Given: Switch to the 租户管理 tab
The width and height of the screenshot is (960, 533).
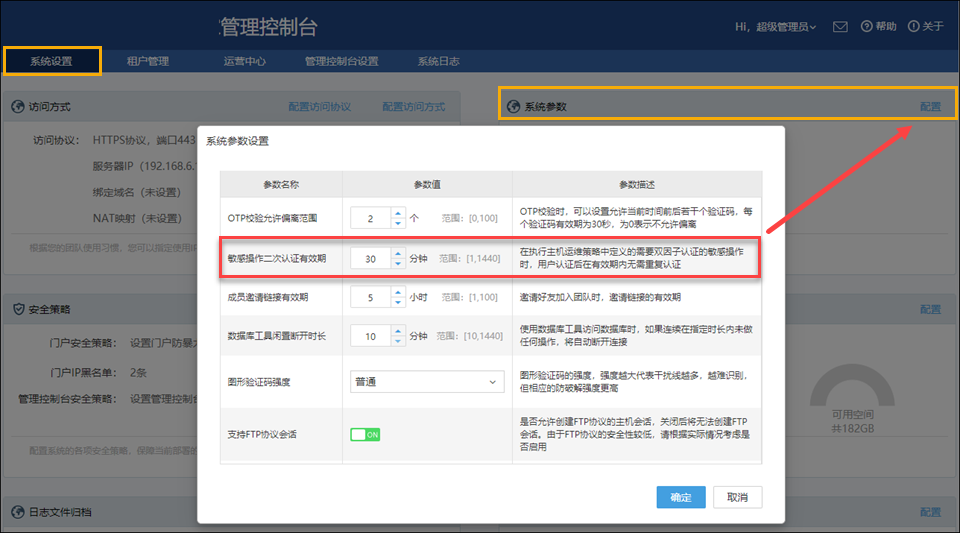Looking at the screenshot, I should 148,61.
